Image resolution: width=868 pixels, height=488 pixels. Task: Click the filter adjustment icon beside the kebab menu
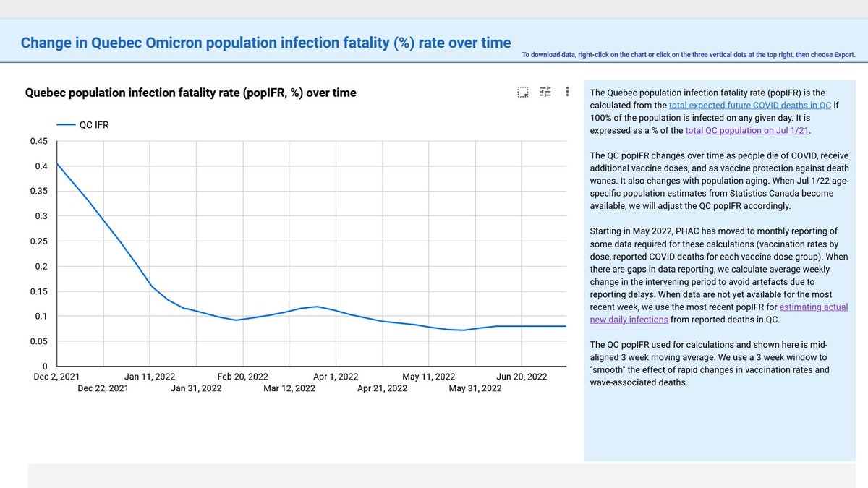click(545, 92)
